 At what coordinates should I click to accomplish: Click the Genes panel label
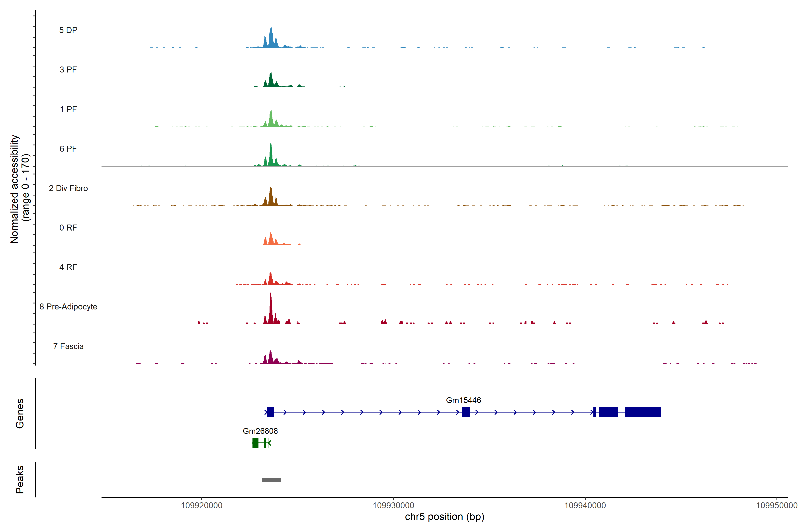click(20, 414)
